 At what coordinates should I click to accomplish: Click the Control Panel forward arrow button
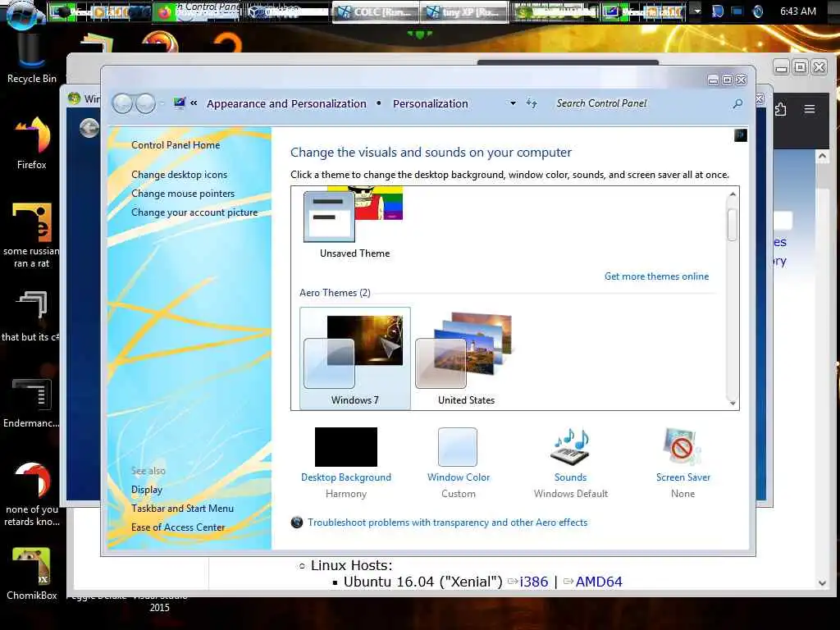point(145,103)
